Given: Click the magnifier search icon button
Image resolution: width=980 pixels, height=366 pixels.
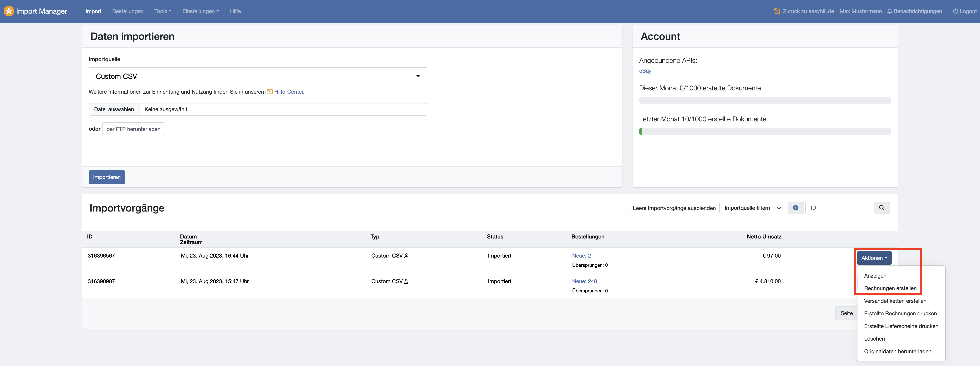Looking at the screenshot, I should [881, 208].
